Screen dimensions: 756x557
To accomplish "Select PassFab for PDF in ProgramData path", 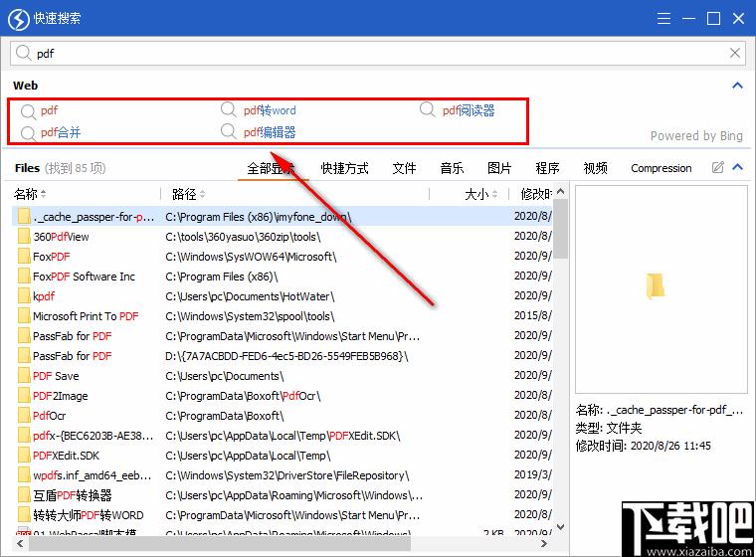I will [283, 335].
